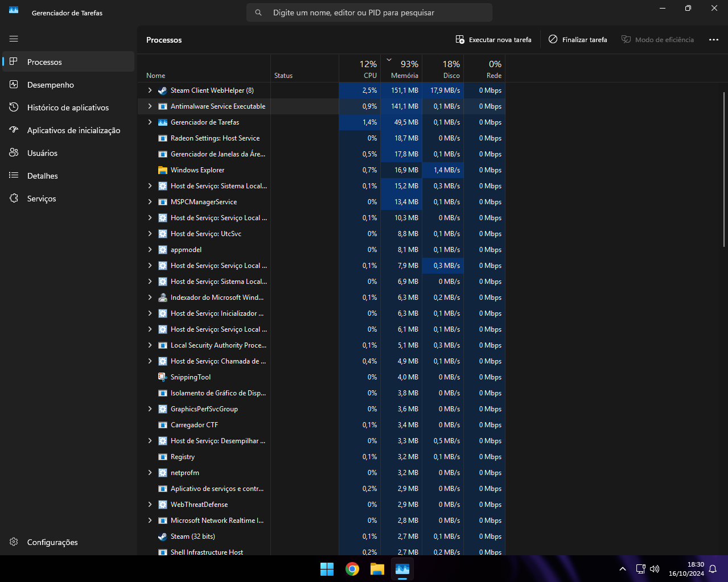Click the Gerenciador de Tarefas process icon
Screen dimensions: 728x582
click(163, 122)
